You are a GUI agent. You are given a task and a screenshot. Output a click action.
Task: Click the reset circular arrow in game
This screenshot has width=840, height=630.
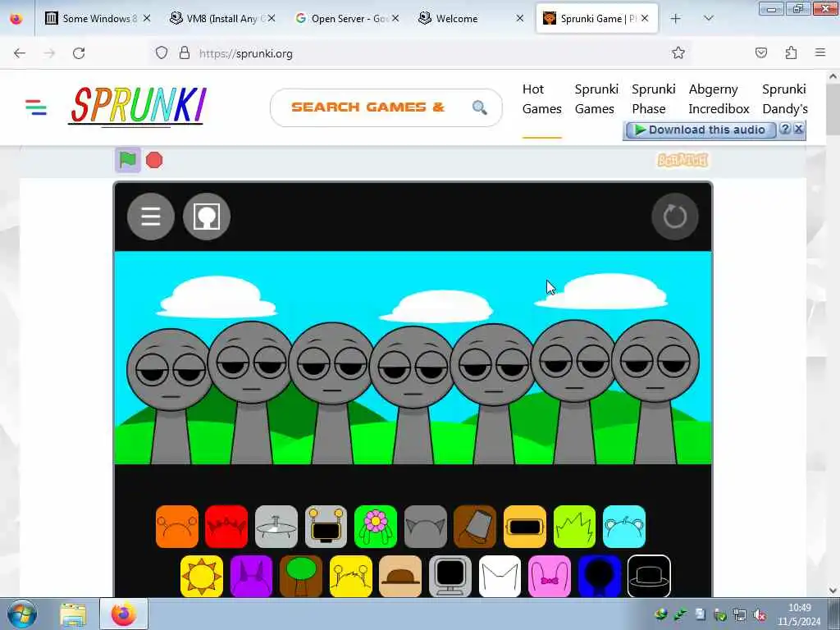(x=675, y=217)
